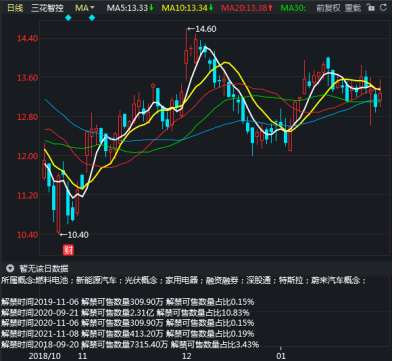The image size is (393, 361).
Task: Click the 2018/10 date on time axis
Action: (x=45, y=356)
